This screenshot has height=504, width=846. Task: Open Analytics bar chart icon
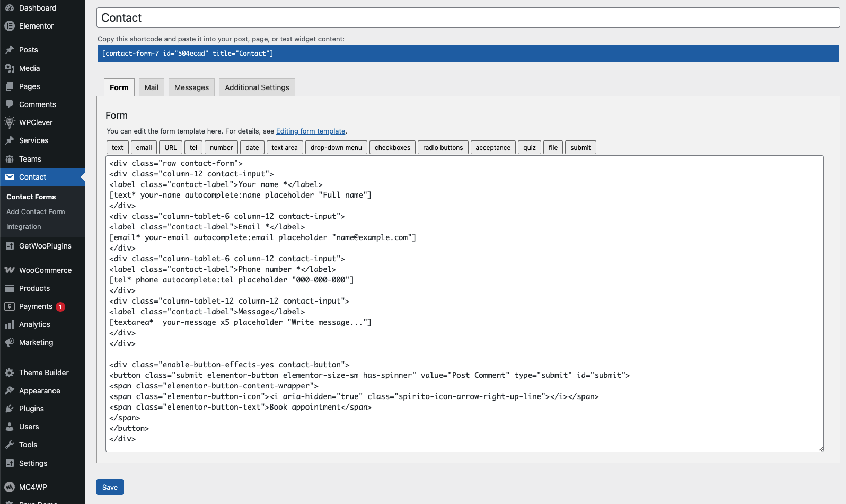click(x=10, y=324)
